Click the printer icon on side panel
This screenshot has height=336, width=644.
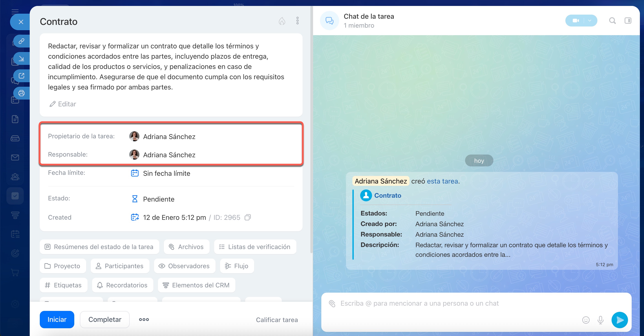pos(21,93)
